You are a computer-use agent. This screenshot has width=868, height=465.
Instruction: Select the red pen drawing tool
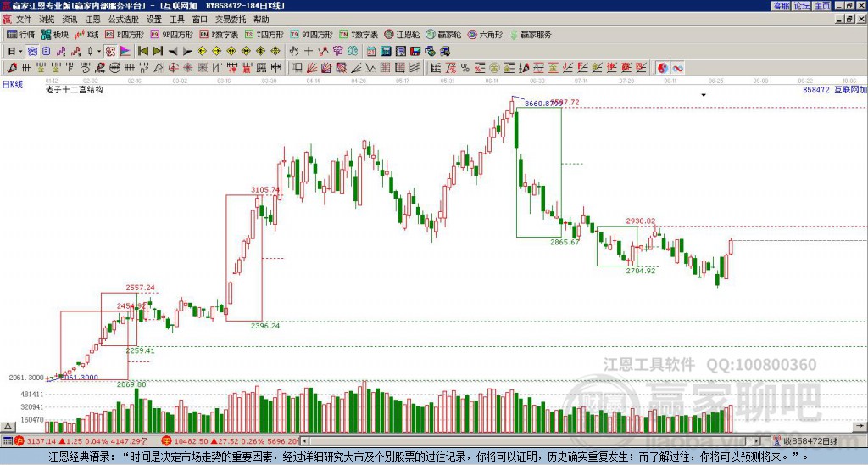pyautogui.click(x=12, y=68)
